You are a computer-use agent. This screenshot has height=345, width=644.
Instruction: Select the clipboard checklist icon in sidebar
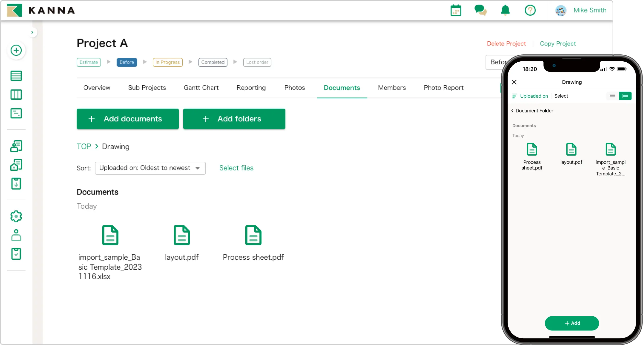[16, 254]
